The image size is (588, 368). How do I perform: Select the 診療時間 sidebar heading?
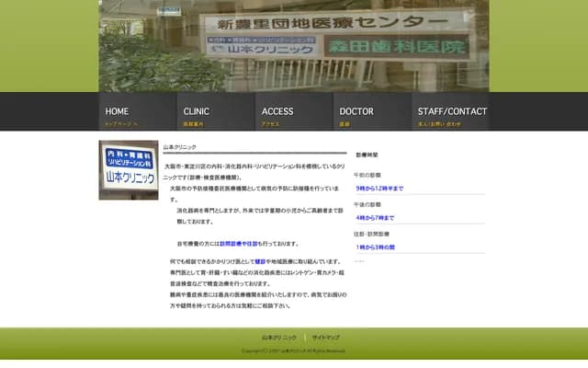coord(367,155)
